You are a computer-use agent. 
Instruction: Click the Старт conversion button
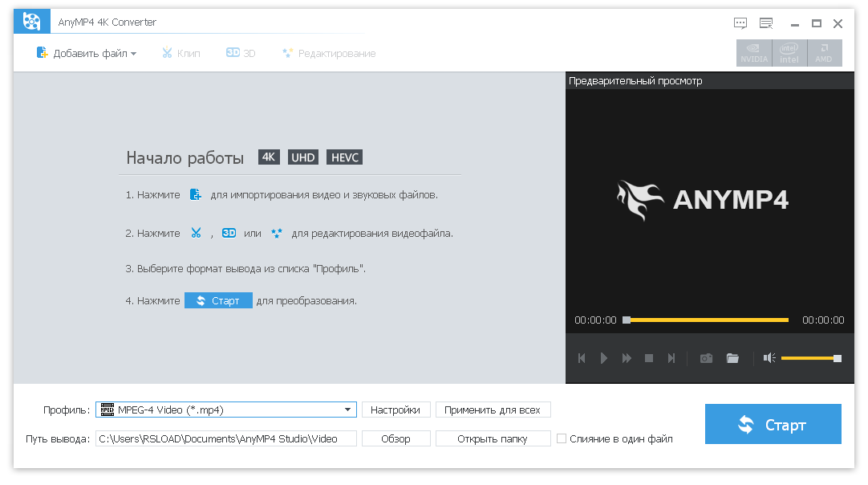pos(773,423)
